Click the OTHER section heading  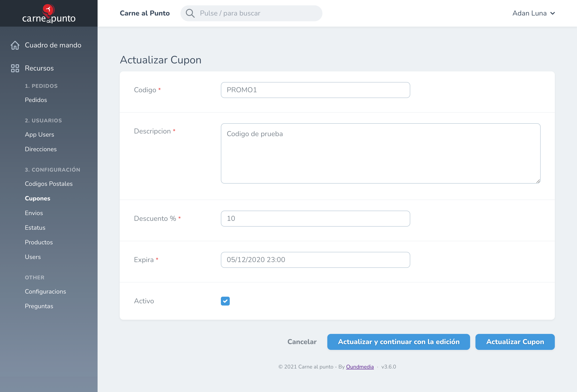coord(35,278)
